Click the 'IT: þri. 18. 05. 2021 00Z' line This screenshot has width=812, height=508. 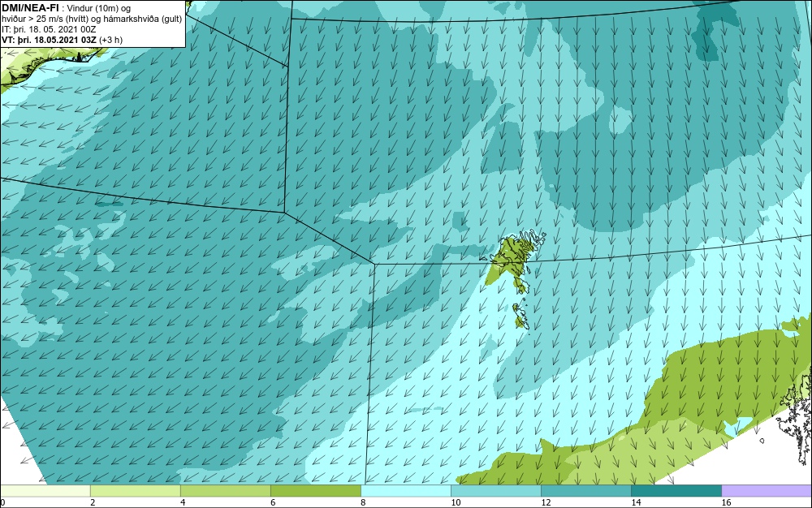click(50, 29)
